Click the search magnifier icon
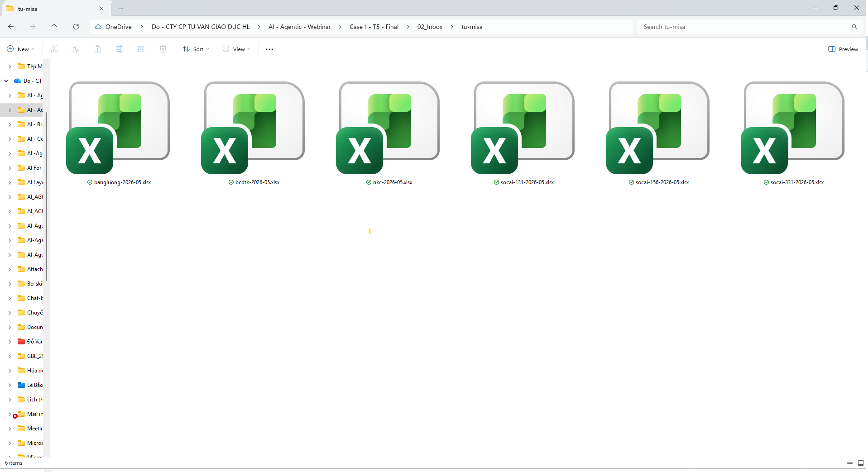This screenshot has width=868, height=472. [854, 27]
